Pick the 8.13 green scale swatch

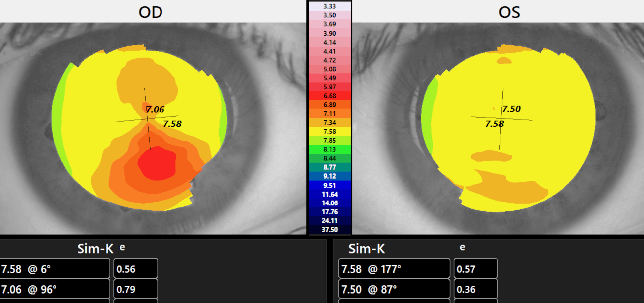coord(329,149)
